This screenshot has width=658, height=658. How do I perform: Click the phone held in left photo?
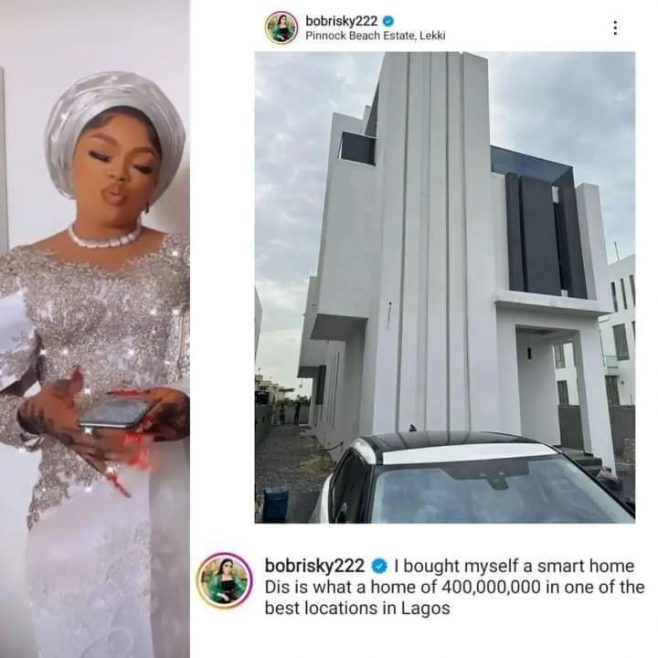(115, 412)
